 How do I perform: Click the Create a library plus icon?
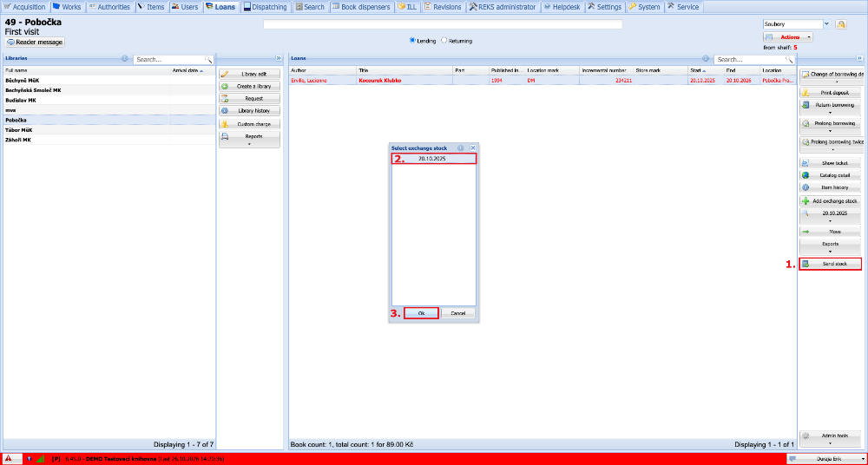[225, 87]
